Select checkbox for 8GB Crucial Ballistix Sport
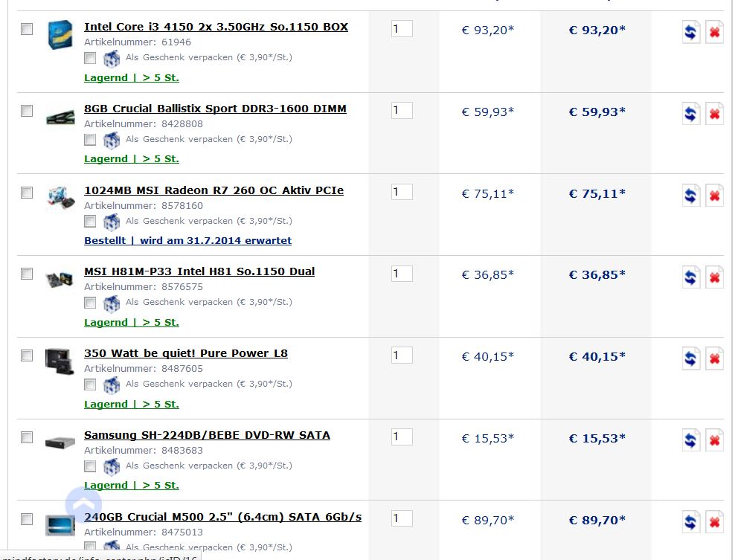This screenshot has width=735, height=560. pyautogui.click(x=27, y=111)
